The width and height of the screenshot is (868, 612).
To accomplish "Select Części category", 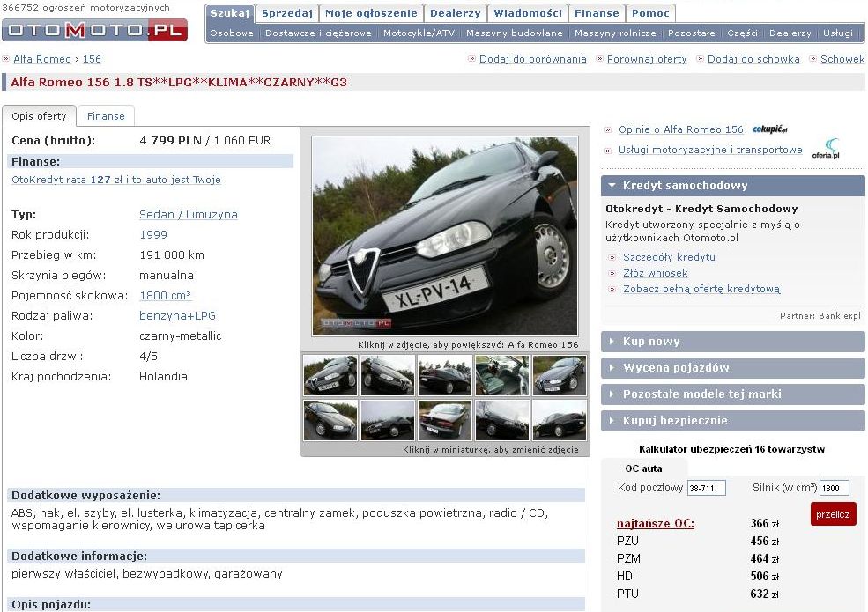I will coord(742,33).
